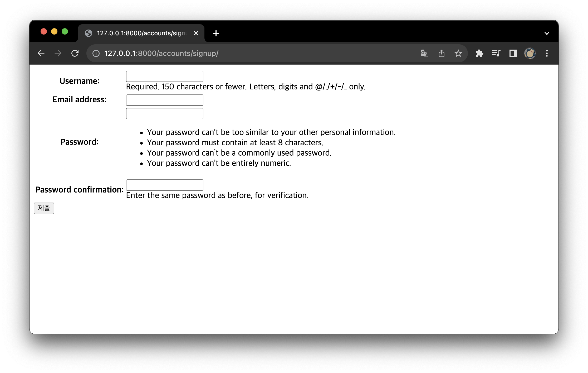The height and width of the screenshot is (373, 588).
Task: Click 'too similar to your other personal information' text
Action: 271,132
